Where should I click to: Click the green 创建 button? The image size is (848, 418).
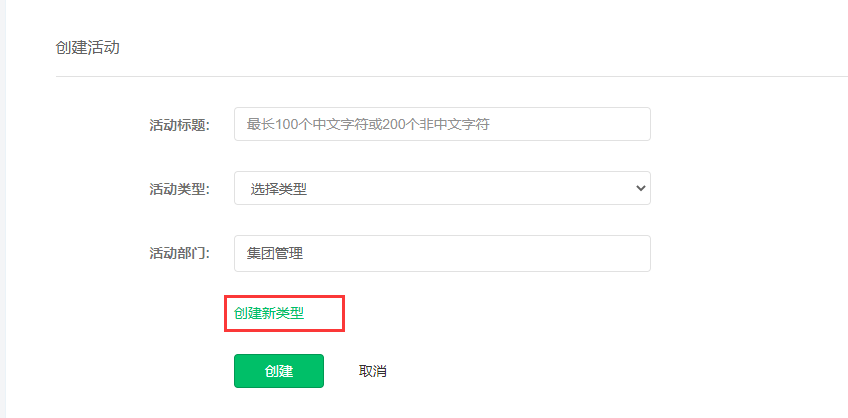[x=279, y=371]
